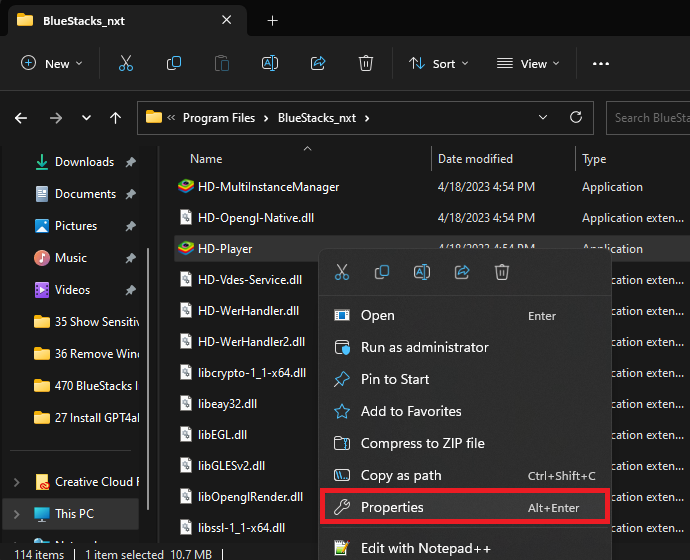Click Copy as path option

[400, 475]
